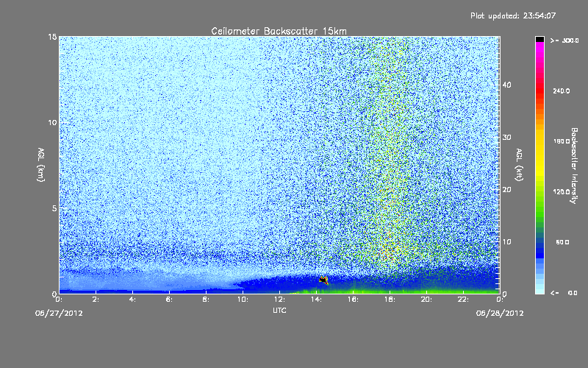Click the 6: hour tick label
The image size is (588, 368).
pos(170,300)
